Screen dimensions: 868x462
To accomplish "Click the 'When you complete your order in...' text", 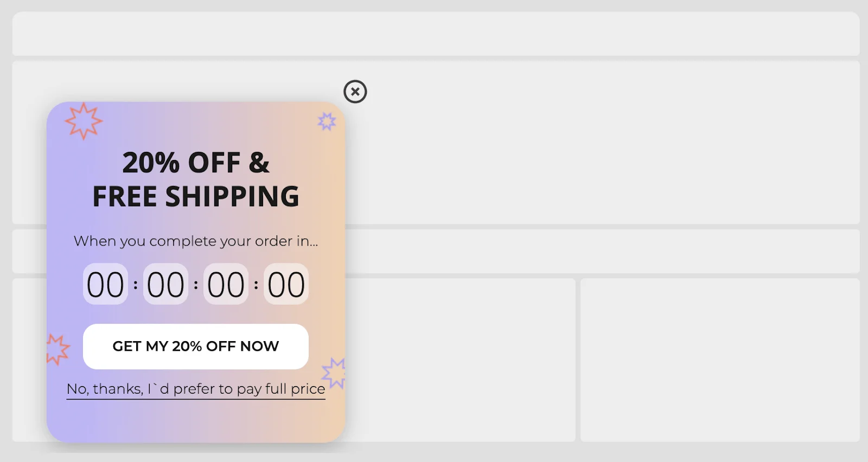I will tap(195, 241).
